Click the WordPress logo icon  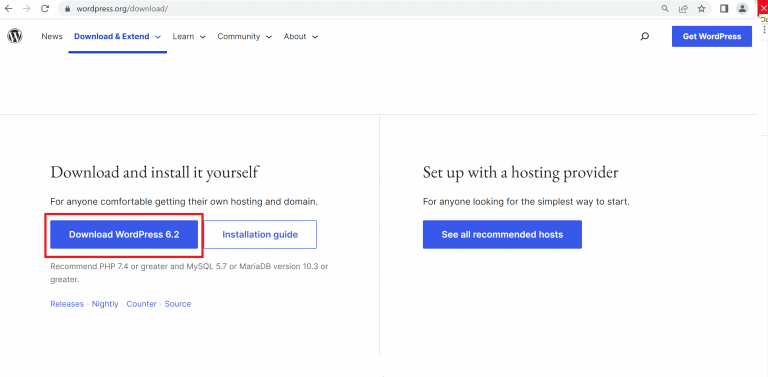point(15,36)
